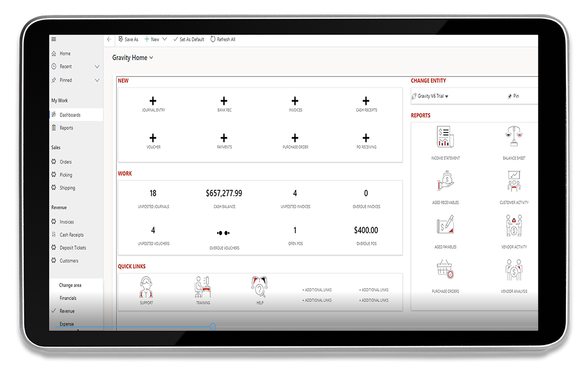Click Save As in the toolbar
The width and height of the screenshot is (588, 385).
tap(128, 39)
